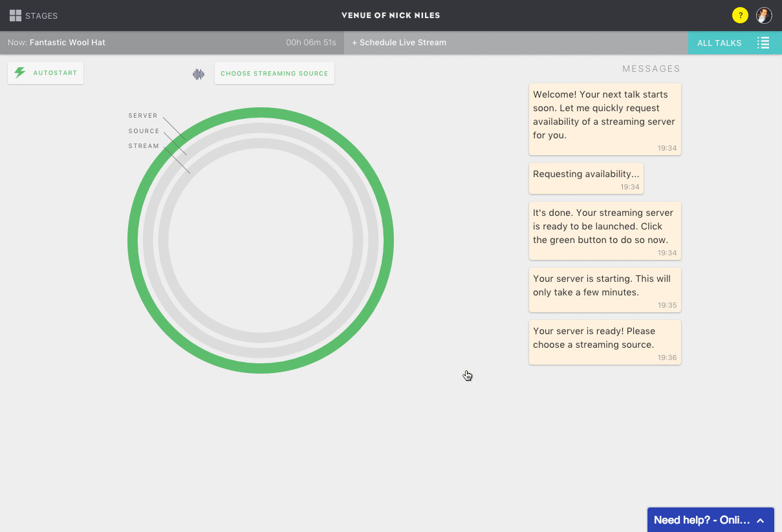Open the Stages grid icon
Viewport: 782px width, 532px height.
point(16,16)
